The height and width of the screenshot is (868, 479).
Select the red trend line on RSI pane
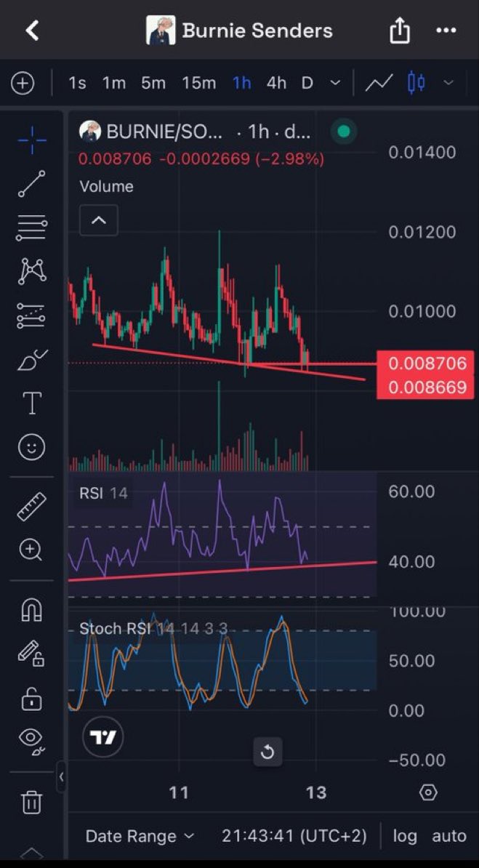[222, 571]
